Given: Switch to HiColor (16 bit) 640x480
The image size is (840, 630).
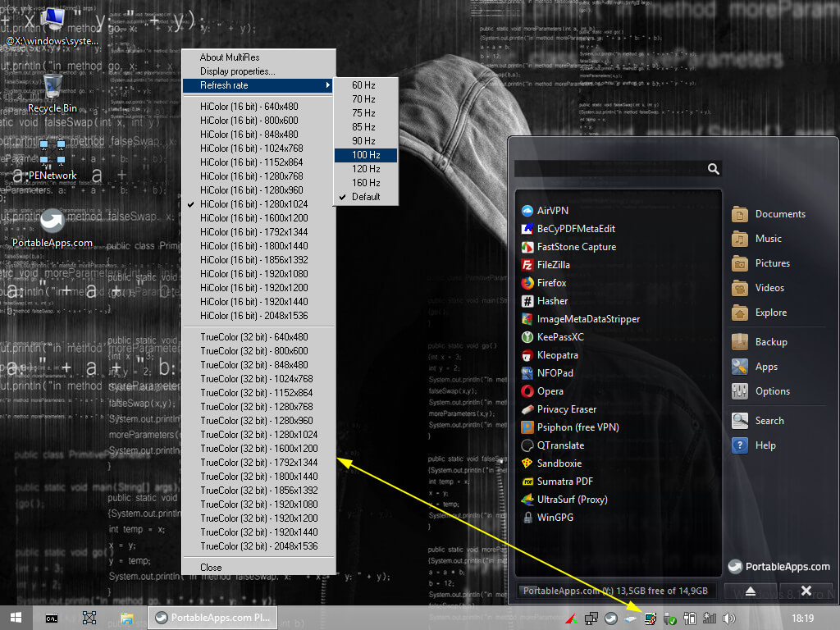Looking at the screenshot, I should coord(258,107).
